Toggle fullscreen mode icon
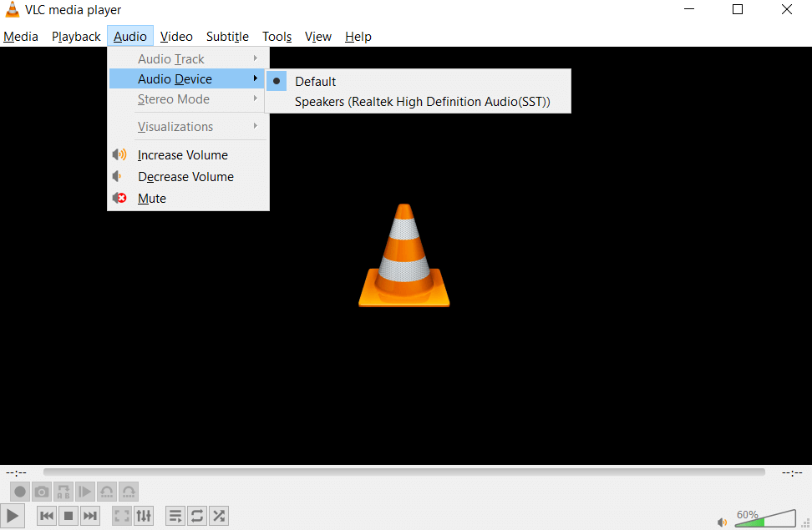812x530 pixels. coord(121,516)
